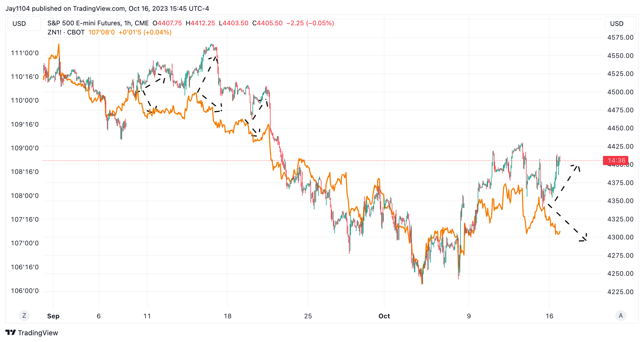This screenshot has height=342, width=644.
Task: Click the 4350.00 price axis label
Action: [x=620, y=201]
